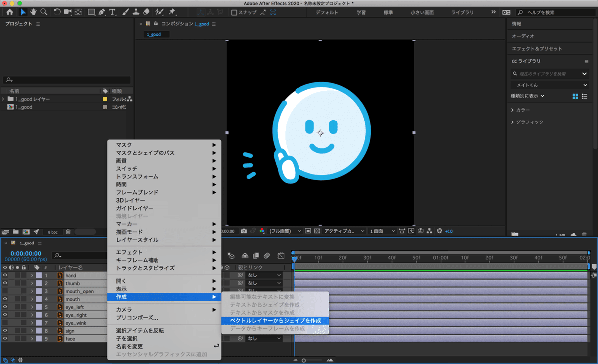Open the (フル画質) resolution dropdown
The height and width of the screenshot is (364, 598).
285,231
